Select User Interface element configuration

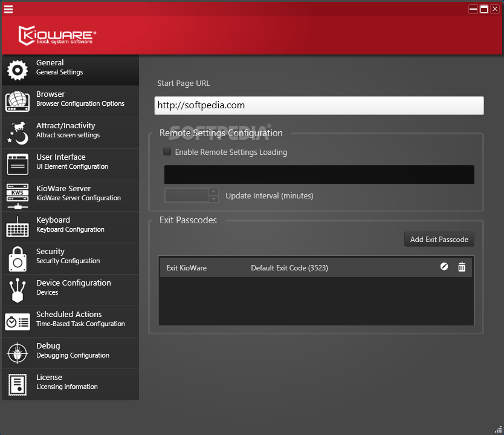tap(70, 164)
